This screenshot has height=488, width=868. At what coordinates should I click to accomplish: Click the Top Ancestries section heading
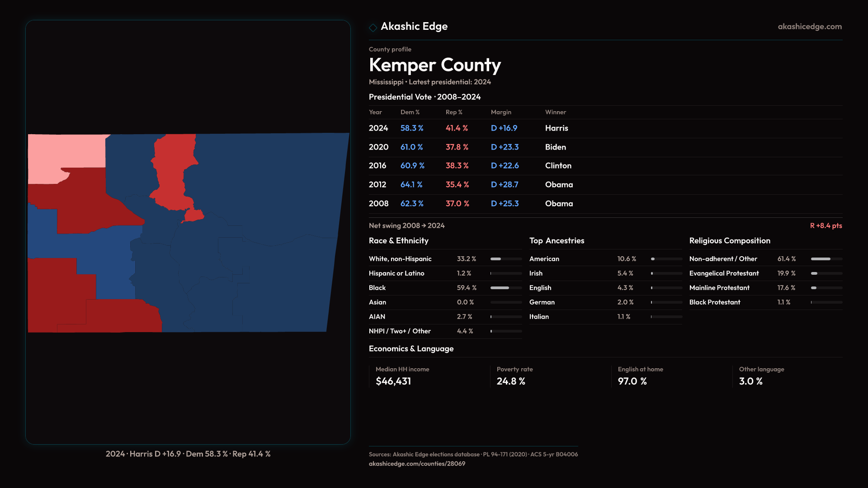tap(557, 241)
